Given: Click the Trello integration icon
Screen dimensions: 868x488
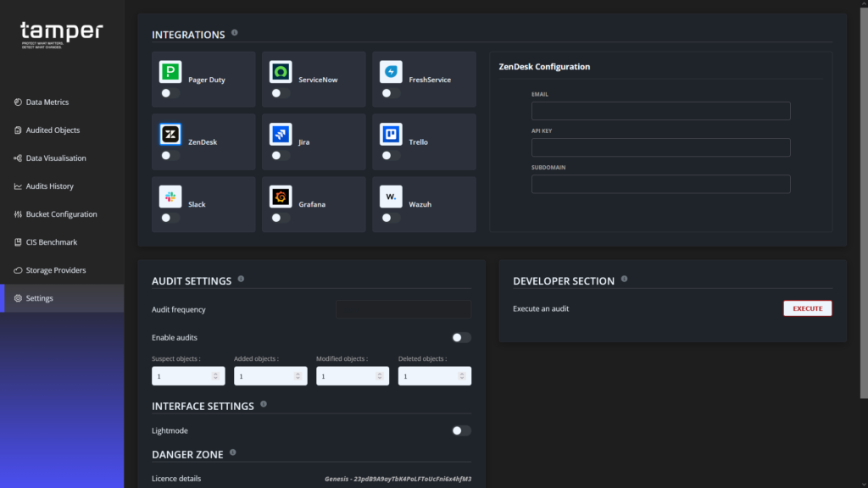Looking at the screenshot, I should (x=390, y=134).
